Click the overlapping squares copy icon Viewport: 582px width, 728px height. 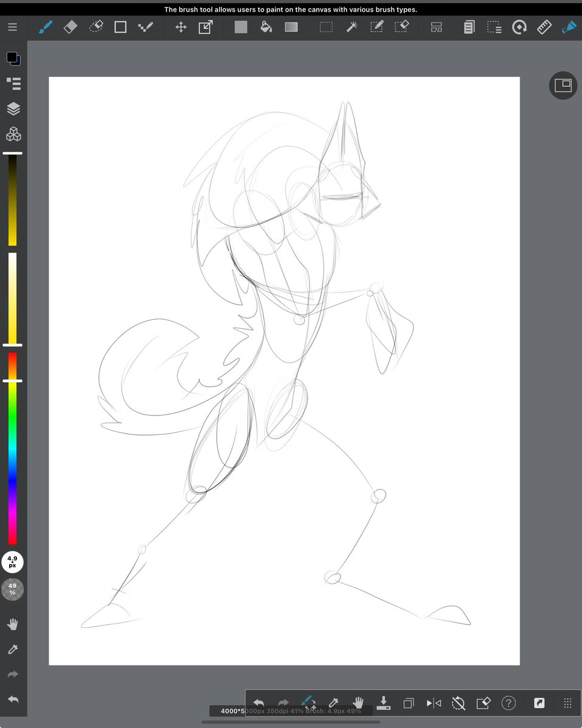(408, 703)
